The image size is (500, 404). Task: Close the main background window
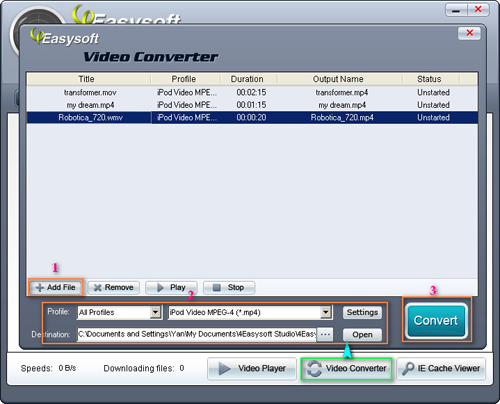(478, 10)
